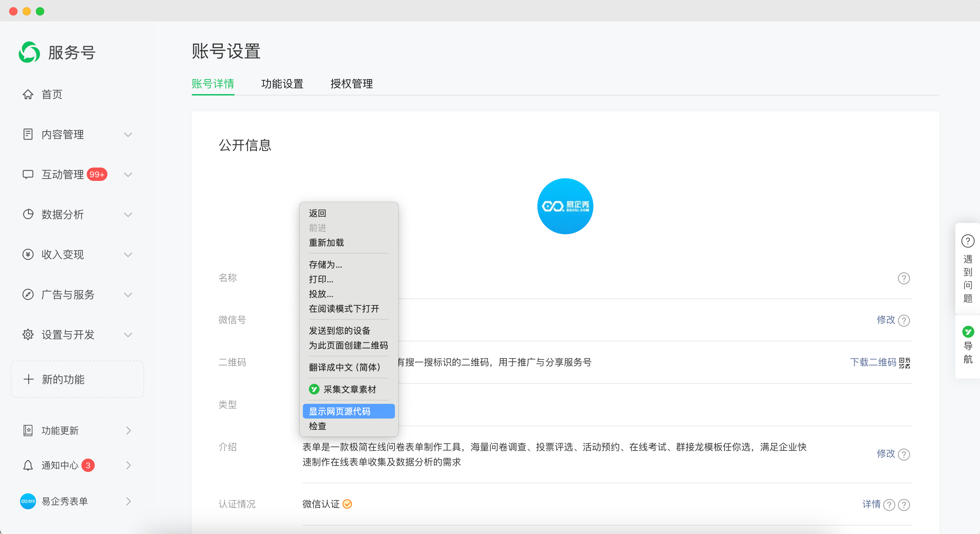Open the 易企秀表单 arrow

(x=128, y=501)
